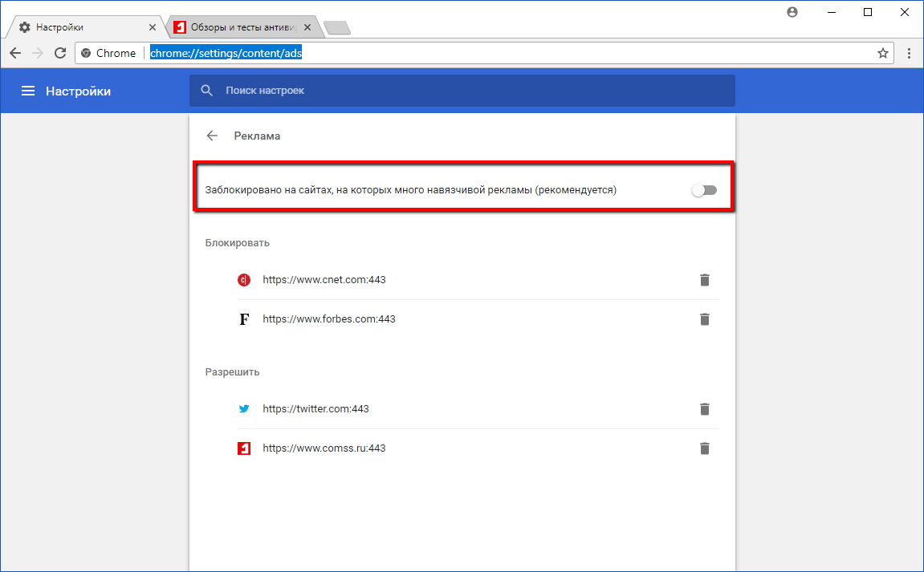Click the Twitter bird favicon

coord(244,409)
